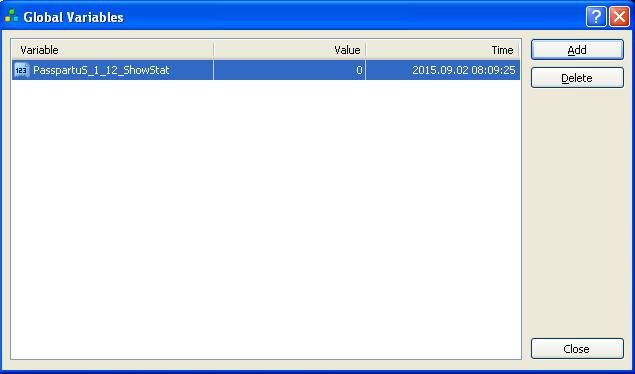Image resolution: width=635 pixels, height=374 pixels.
Task: Sort by the Time column header
Action: (442, 50)
